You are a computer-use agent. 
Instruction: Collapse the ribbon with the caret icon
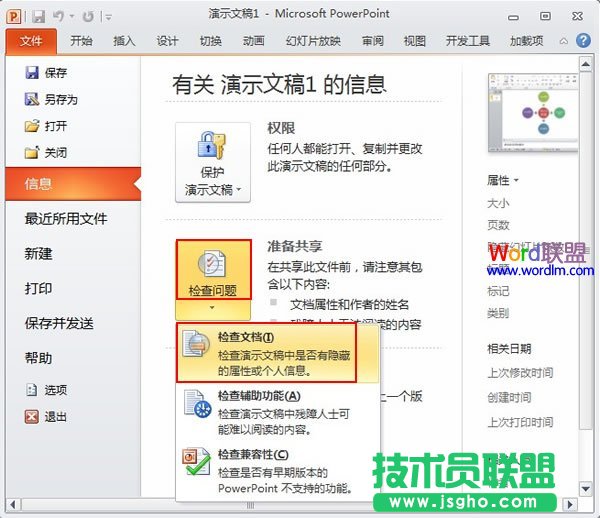pos(564,41)
